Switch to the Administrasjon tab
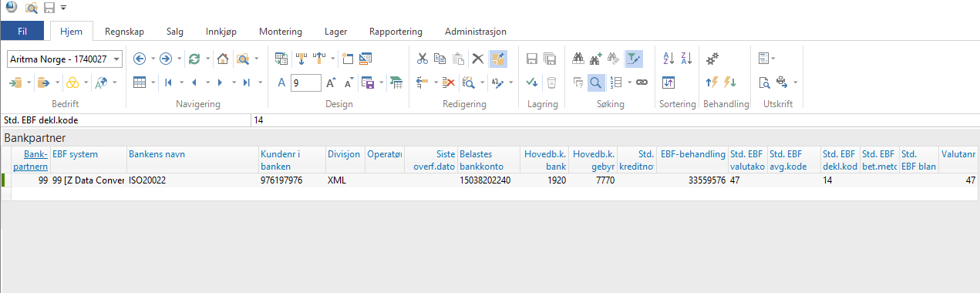980x293 pixels. (476, 32)
